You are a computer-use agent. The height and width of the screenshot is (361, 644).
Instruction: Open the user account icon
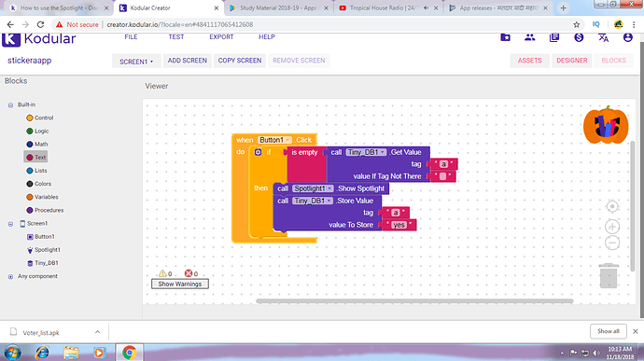pos(627,37)
